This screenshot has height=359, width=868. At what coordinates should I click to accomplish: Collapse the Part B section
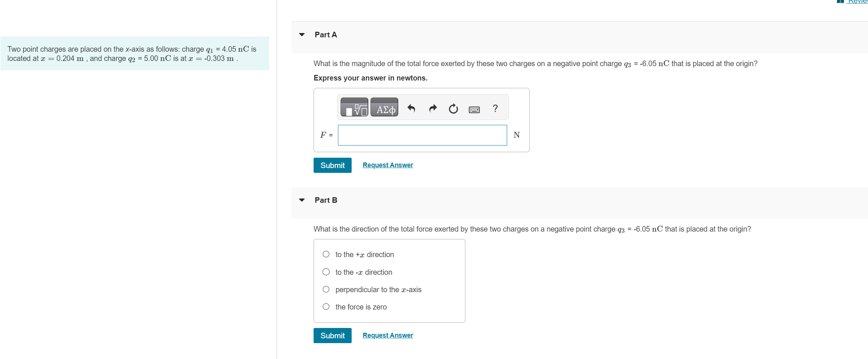pos(302,200)
